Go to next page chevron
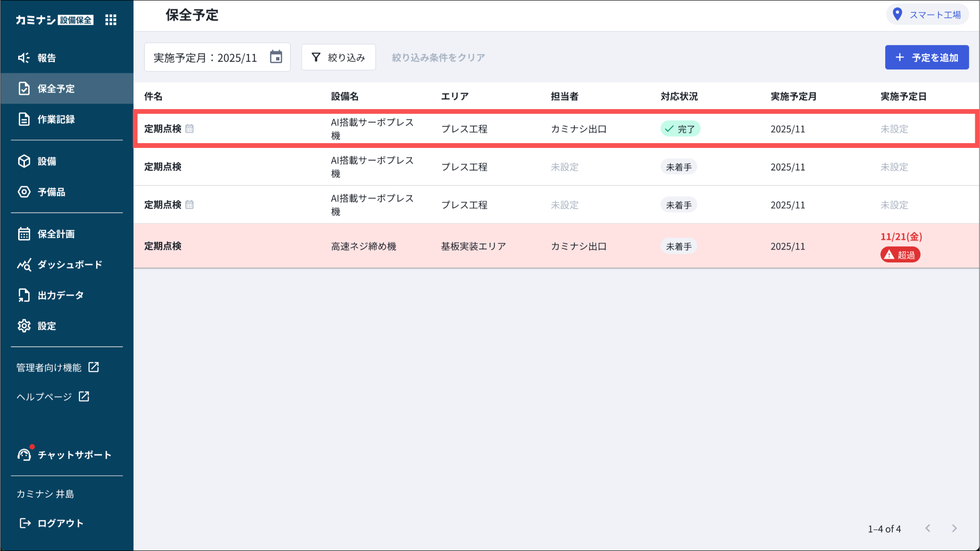The width and height of the screenshot is (980, 551). pos(954,528)
